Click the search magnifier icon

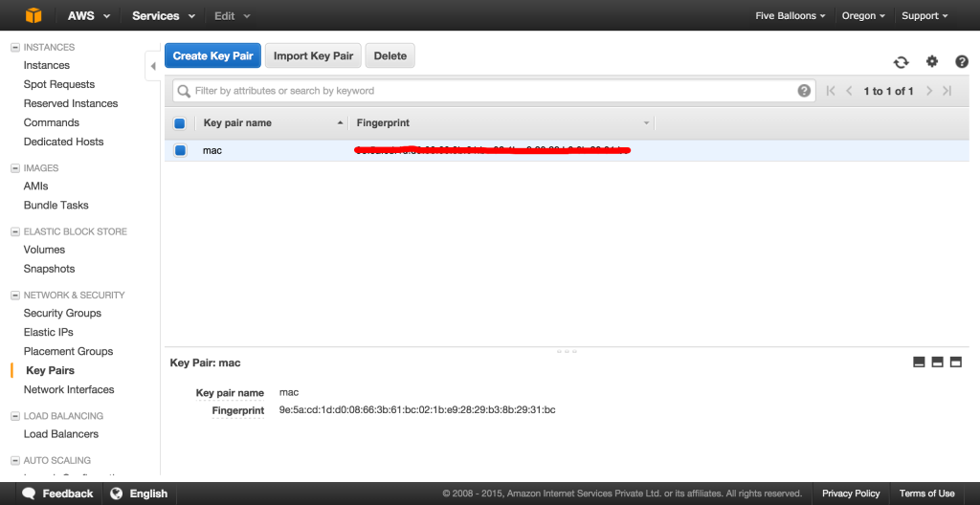click(x=184, y=91)
